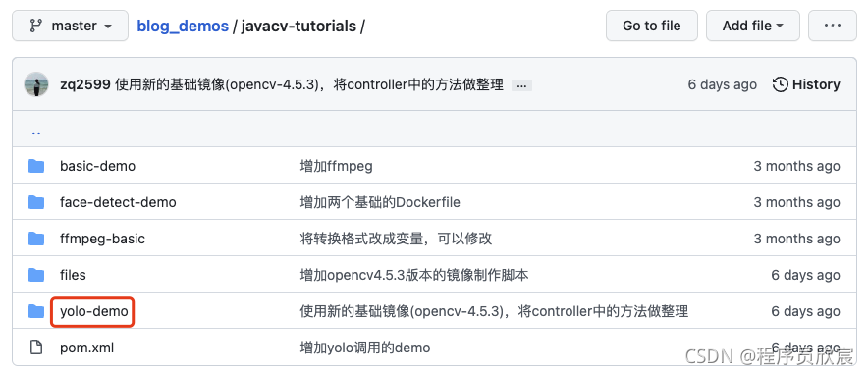Click the zq2599 author avatar

(x=37, y=84)
